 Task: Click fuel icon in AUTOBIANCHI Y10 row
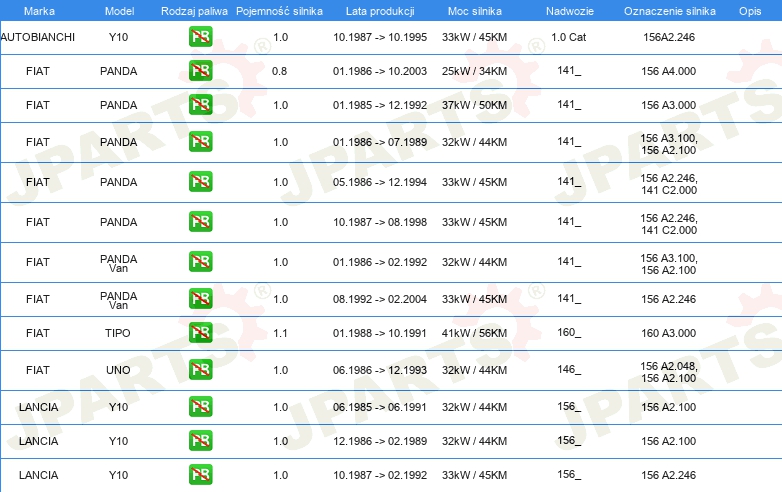(x=200, y=37)
